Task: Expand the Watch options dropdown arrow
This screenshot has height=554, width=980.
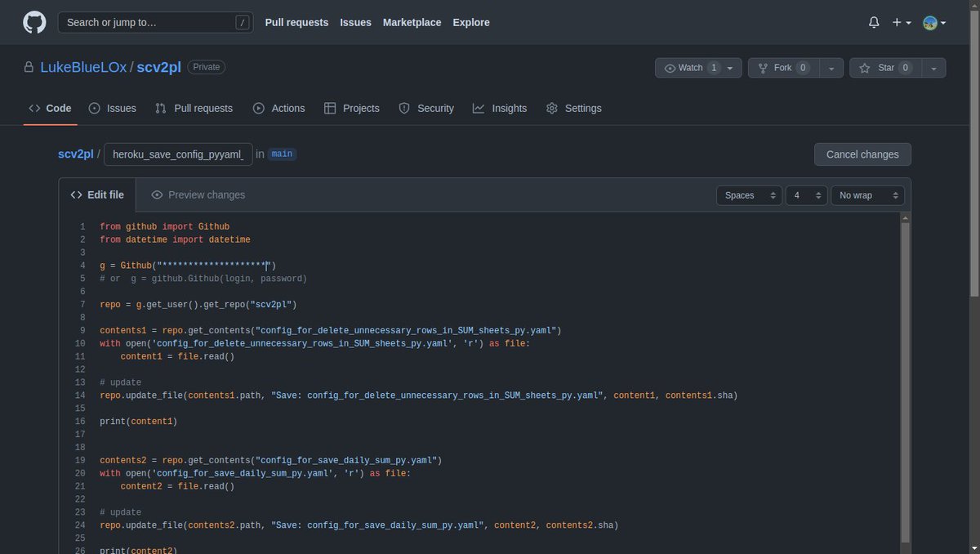Action: [734, 68]
